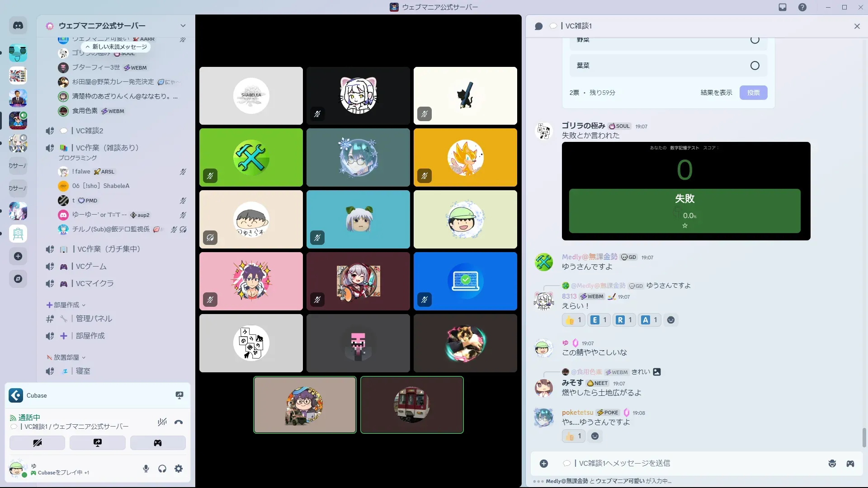This screenshot has height=488, width=868.
Task: Open user settings gear icon
Action: coord(179,469)
